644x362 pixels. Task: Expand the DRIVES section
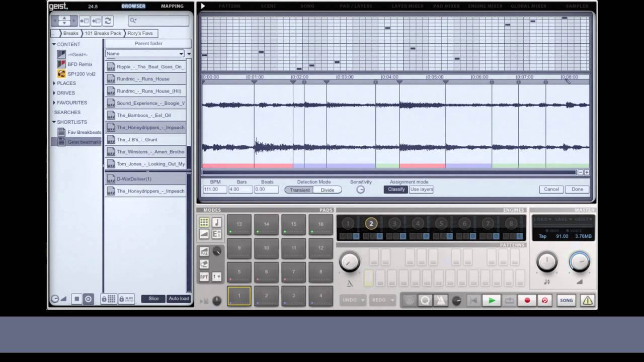pos(54,93)
